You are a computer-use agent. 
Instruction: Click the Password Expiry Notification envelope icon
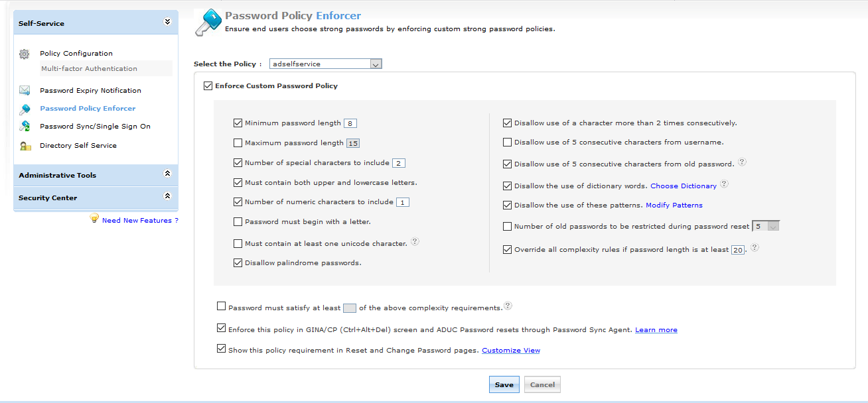25,90
